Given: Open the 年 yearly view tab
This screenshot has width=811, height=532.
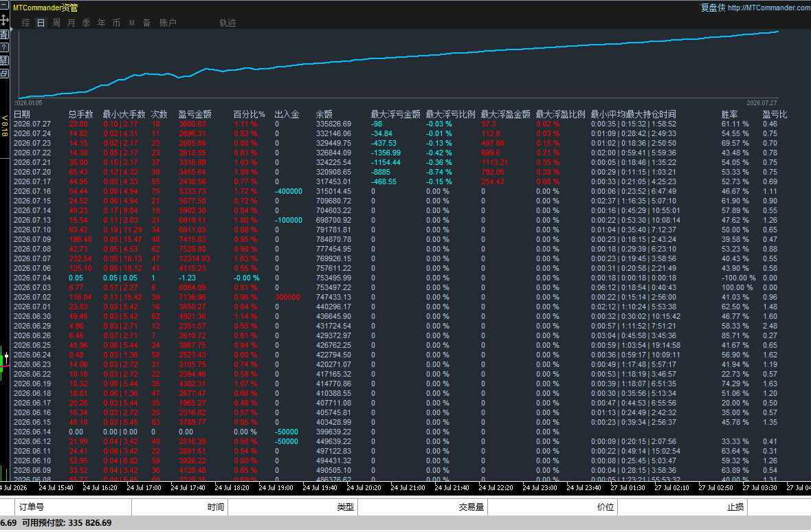Looking at the screenshot, I should click(102, 23).
